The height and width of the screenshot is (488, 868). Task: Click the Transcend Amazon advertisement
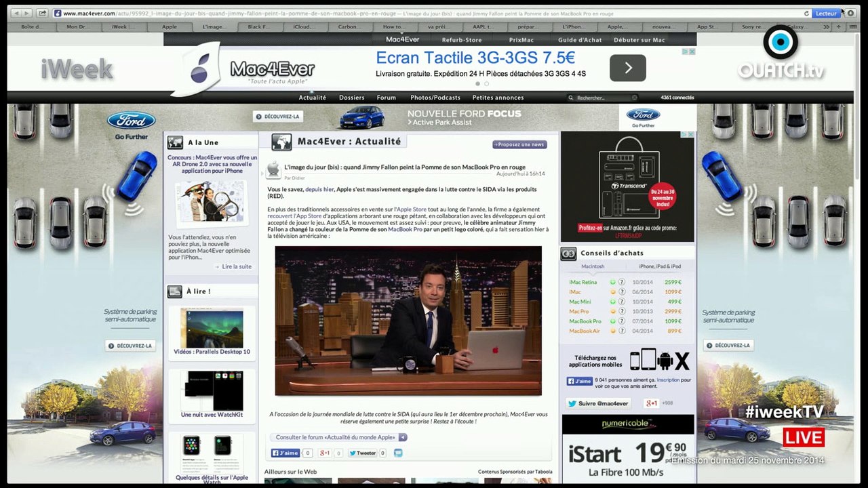click(x=627, y=186)
